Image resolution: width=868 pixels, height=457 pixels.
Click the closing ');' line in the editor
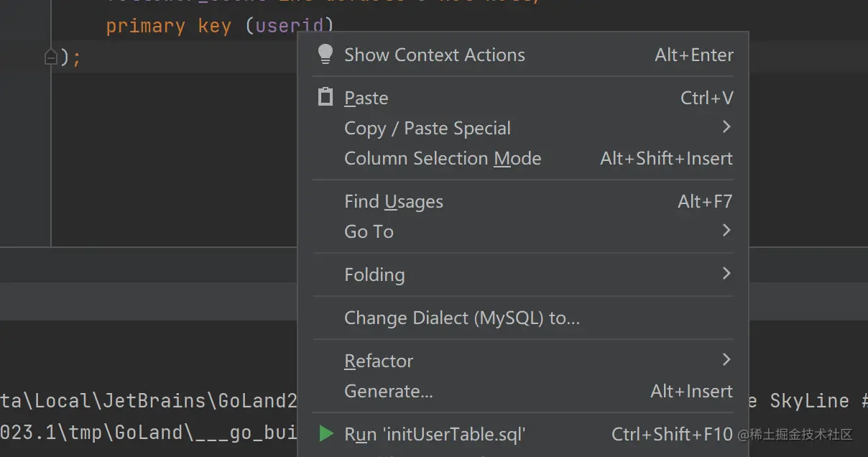point(70,56)
